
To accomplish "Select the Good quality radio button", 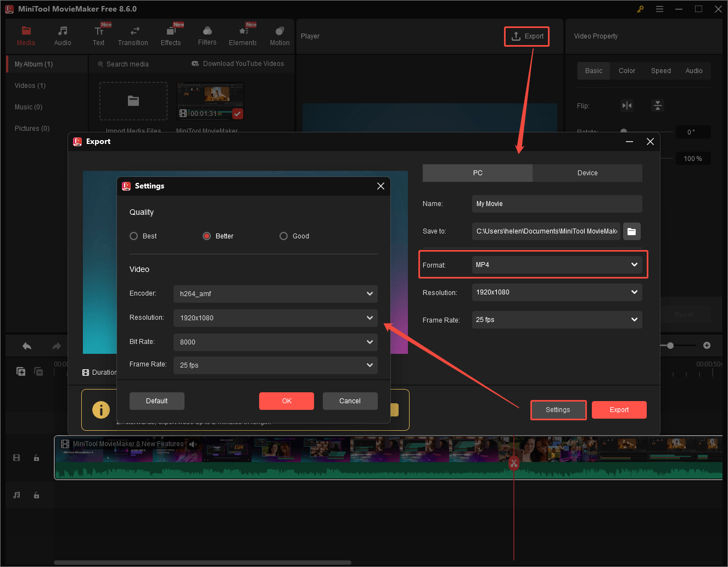I will 283,236.
